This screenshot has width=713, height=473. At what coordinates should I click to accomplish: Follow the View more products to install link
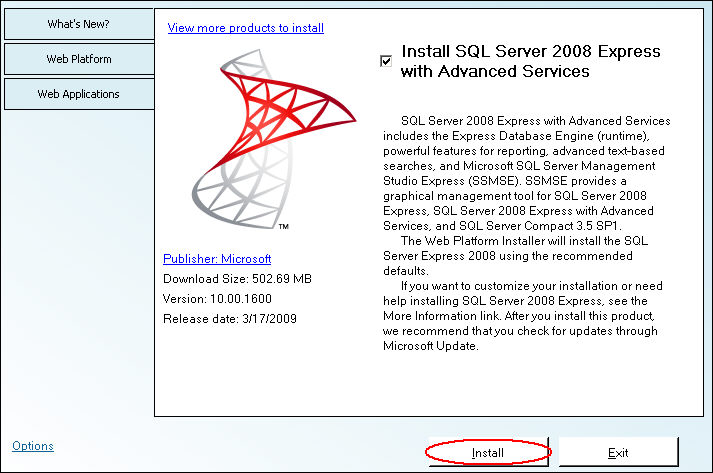(x=245, y=28)
